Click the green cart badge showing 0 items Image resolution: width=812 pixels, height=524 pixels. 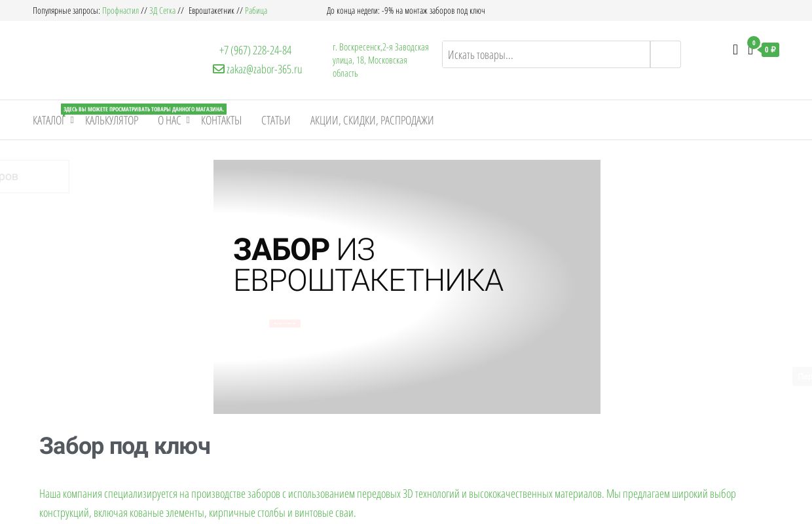[x=754, y=42]
